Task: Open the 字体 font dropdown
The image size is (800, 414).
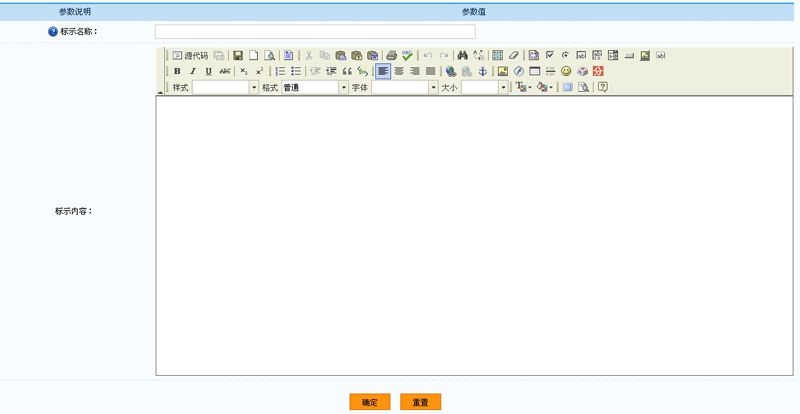Action: pos(405,88)
